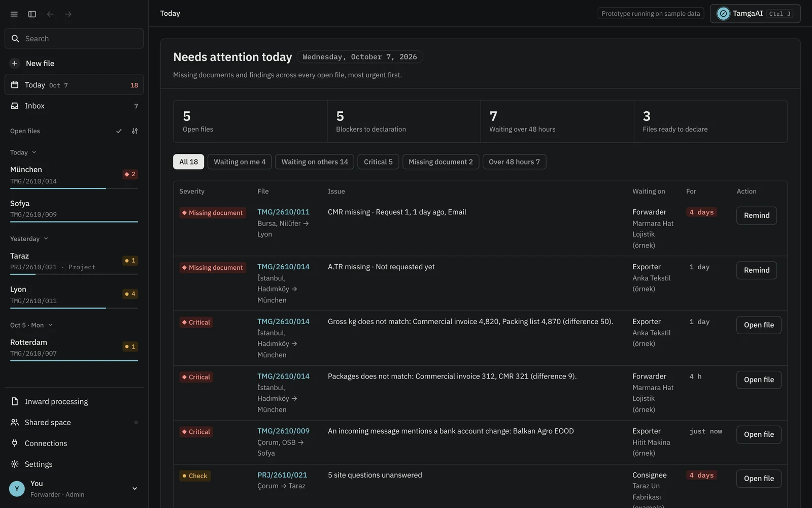Remind the exporter about the missing A.TR

click(x=757, y=270)
